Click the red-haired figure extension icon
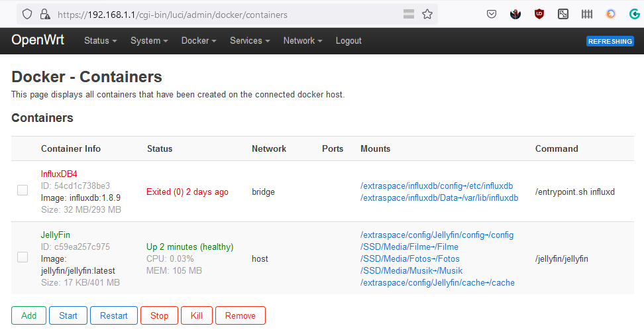This screenshot has height=334, width=644. coord(515,15)
